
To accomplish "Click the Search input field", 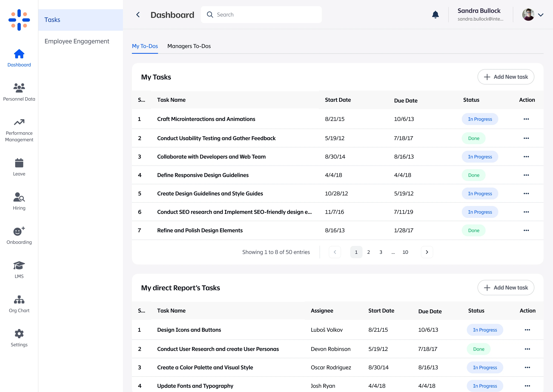I will [261, 15].
